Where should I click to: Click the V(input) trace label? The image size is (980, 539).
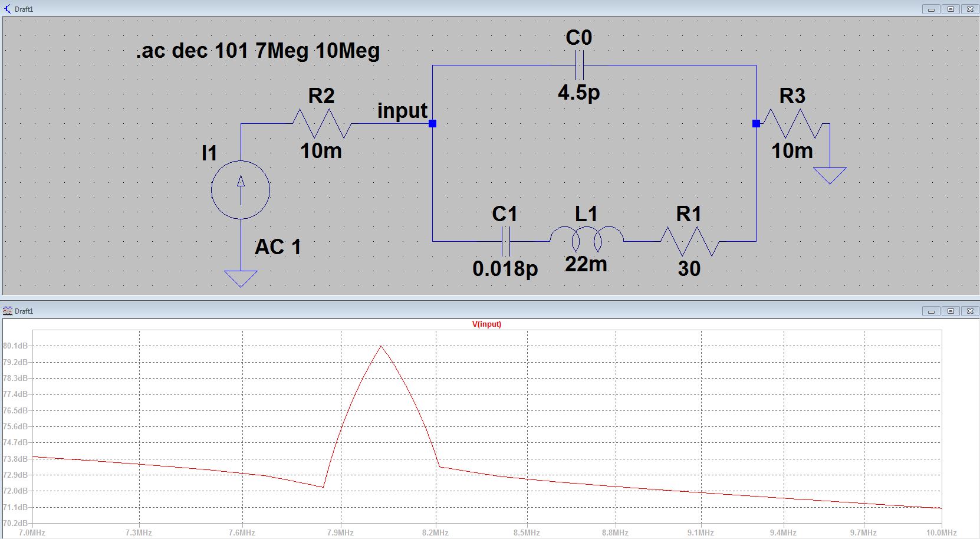[x=486, y=324]
